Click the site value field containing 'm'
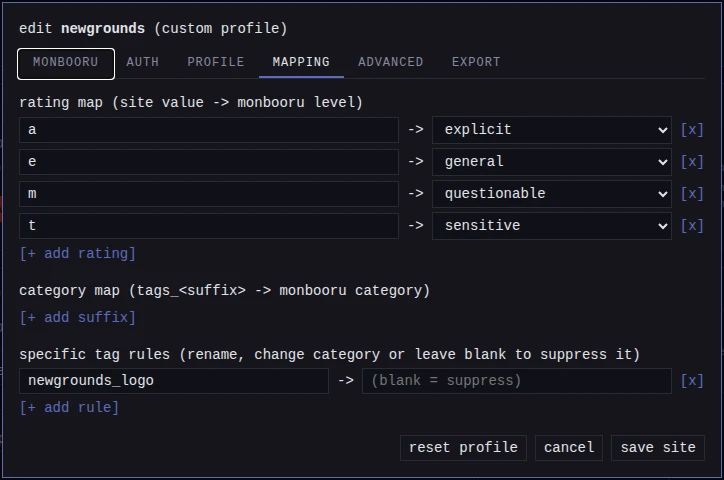 209,193
